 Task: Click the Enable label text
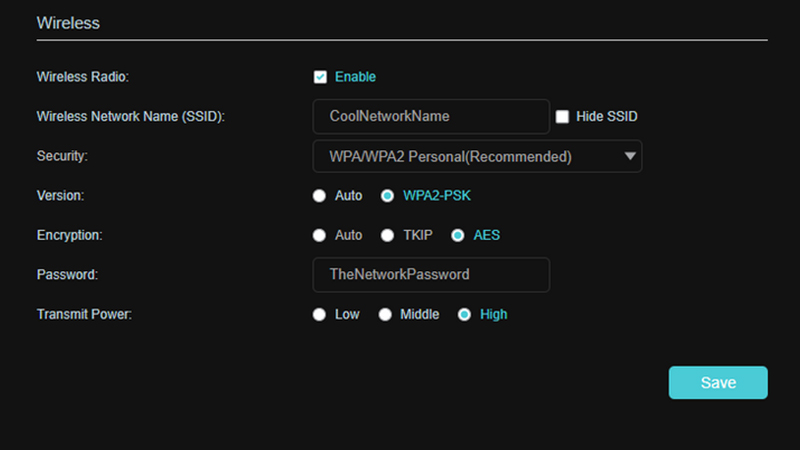[x=355, y=77]
